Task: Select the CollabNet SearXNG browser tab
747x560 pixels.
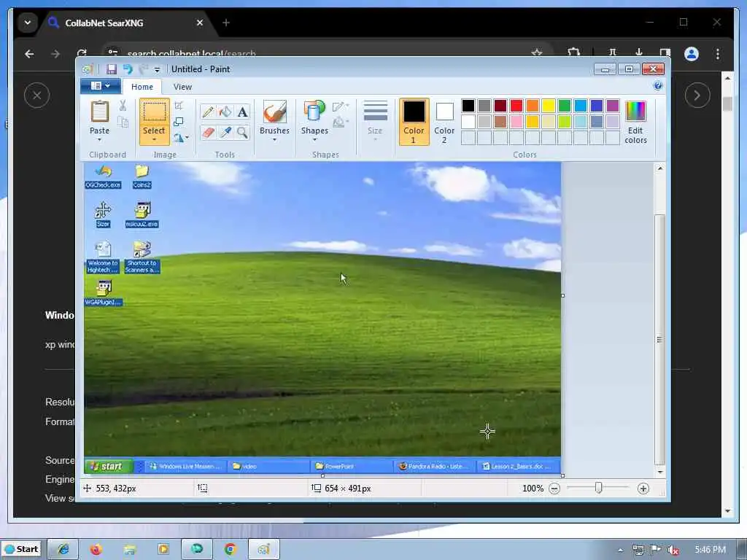Action: coord(126,23)
